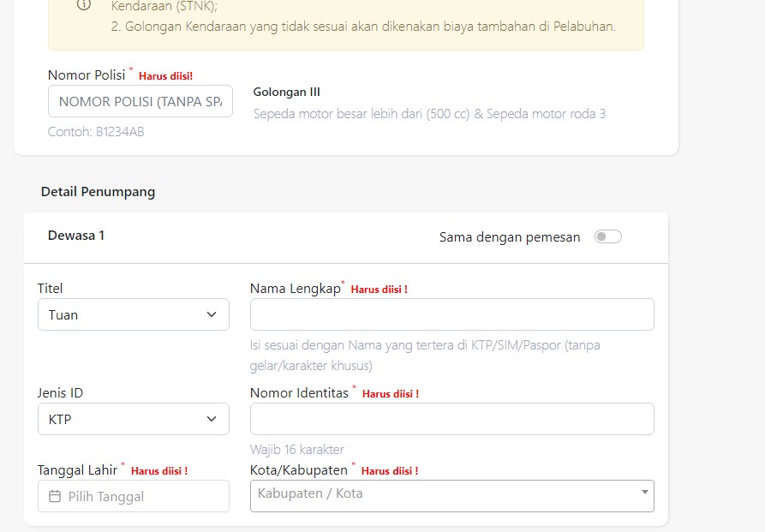Click the info icon in yellow notice
Screen dimensions: 765x532
tap(84, 5)
